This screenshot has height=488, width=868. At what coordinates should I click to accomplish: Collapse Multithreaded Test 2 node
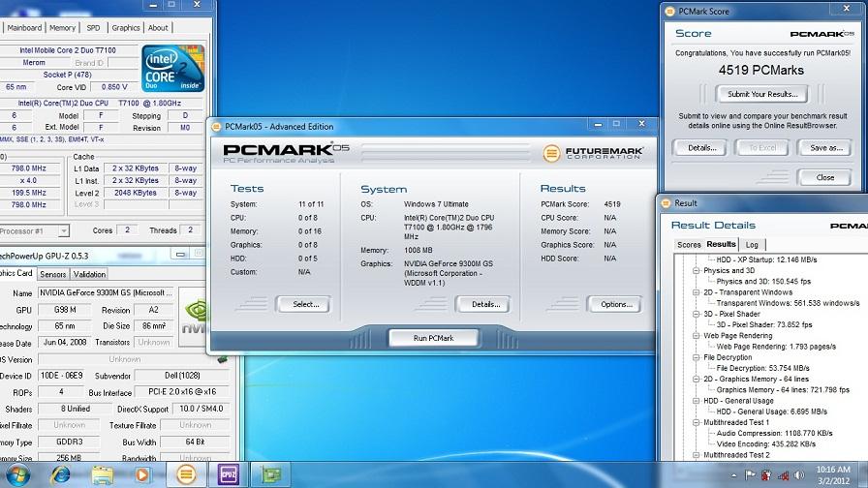(x=696, y=455)
